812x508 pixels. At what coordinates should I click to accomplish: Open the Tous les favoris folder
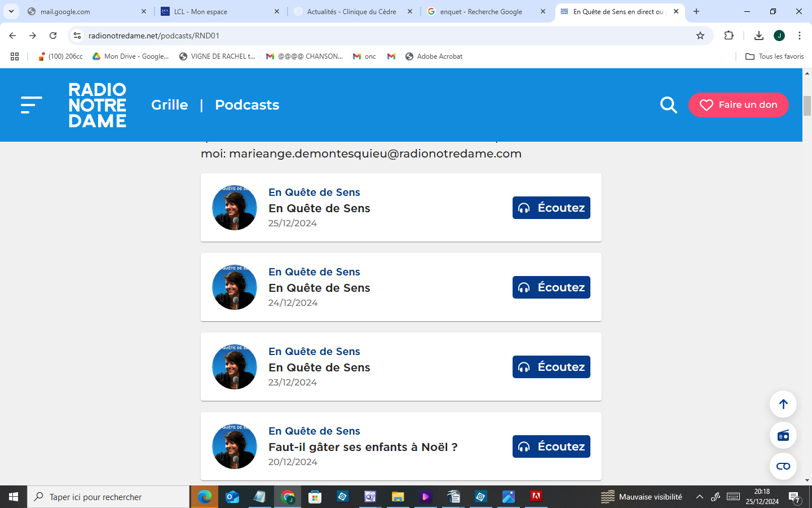coord(775,56)
